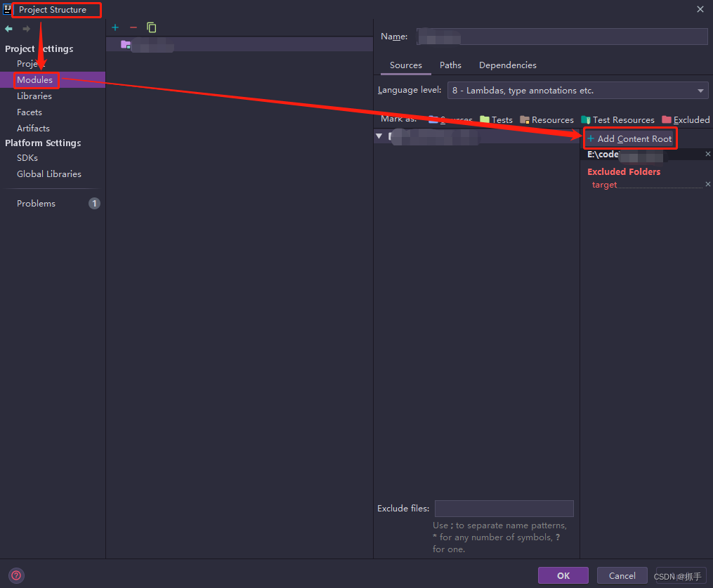Close the Project Structure dialog

(700, 9)
